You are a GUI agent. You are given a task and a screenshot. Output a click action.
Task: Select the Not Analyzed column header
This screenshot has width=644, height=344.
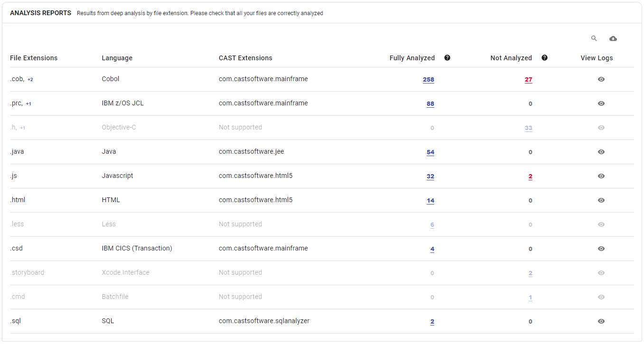pos(511,58)
